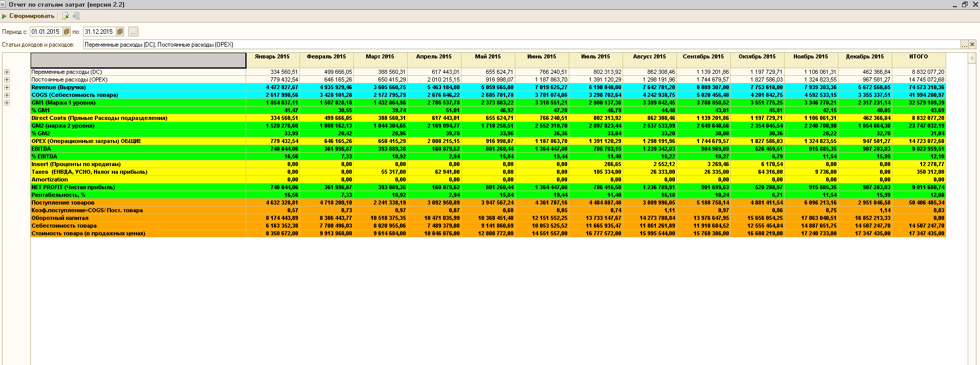This screenshot has height=365, width=980.
Task: Expand the Revenue (Выручка) row group
Action: 7,88
